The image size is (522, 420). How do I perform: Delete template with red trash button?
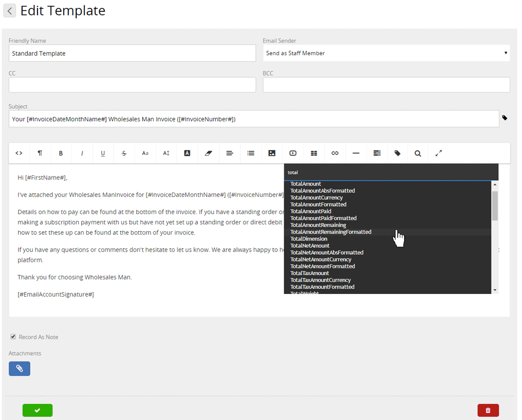[488, 410]
